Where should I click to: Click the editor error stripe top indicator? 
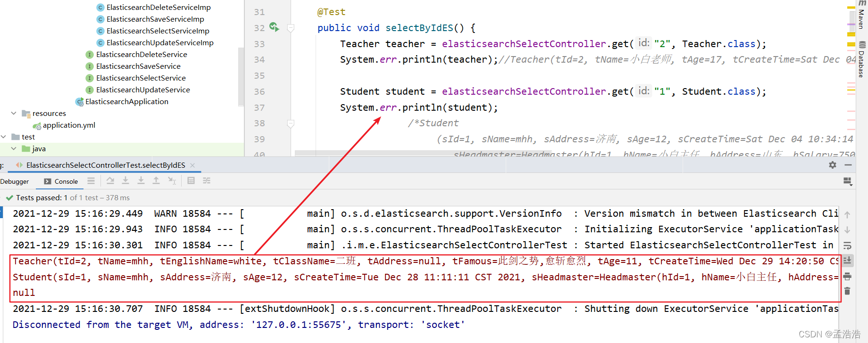click(851, 8)
